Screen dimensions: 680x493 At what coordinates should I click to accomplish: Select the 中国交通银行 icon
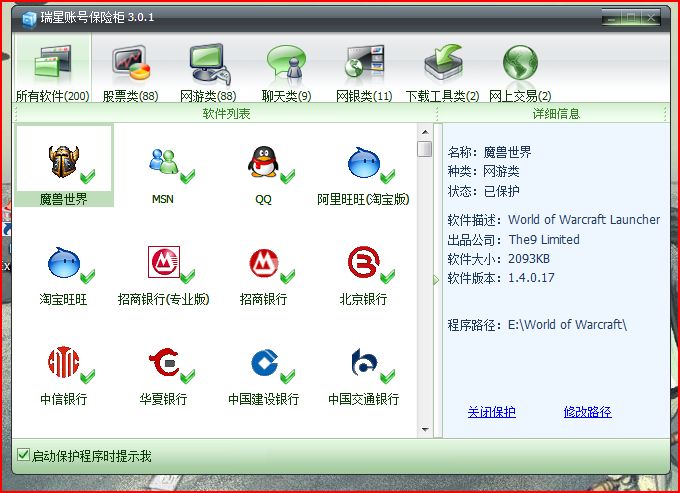pyautogui.click(x=364, y=362)
